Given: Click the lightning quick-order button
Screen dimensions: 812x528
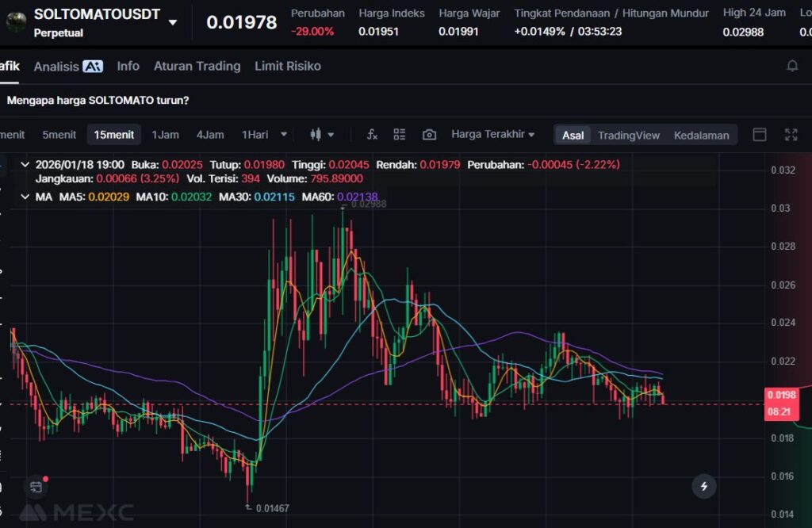Looking at the screenshot, I should (703, 486).
